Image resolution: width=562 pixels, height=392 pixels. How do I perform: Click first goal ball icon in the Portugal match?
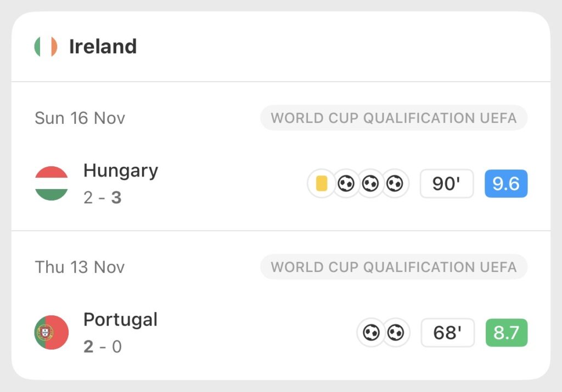(x=371, y=332)
